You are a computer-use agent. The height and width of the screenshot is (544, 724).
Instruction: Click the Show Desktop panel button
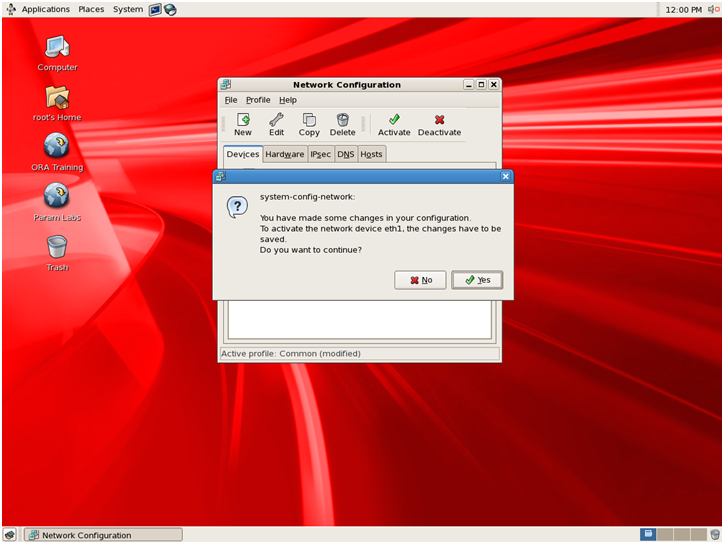point(10,535)
